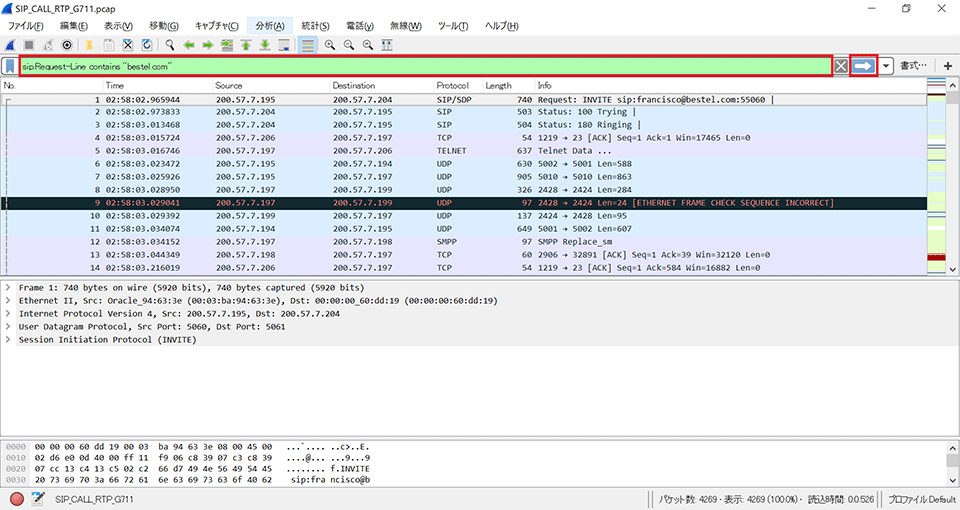The width and height of the screenshot is (960, 510).
Task: Open the 分析(A) menu
Action: pyautogui.click(x=270, y=26)
